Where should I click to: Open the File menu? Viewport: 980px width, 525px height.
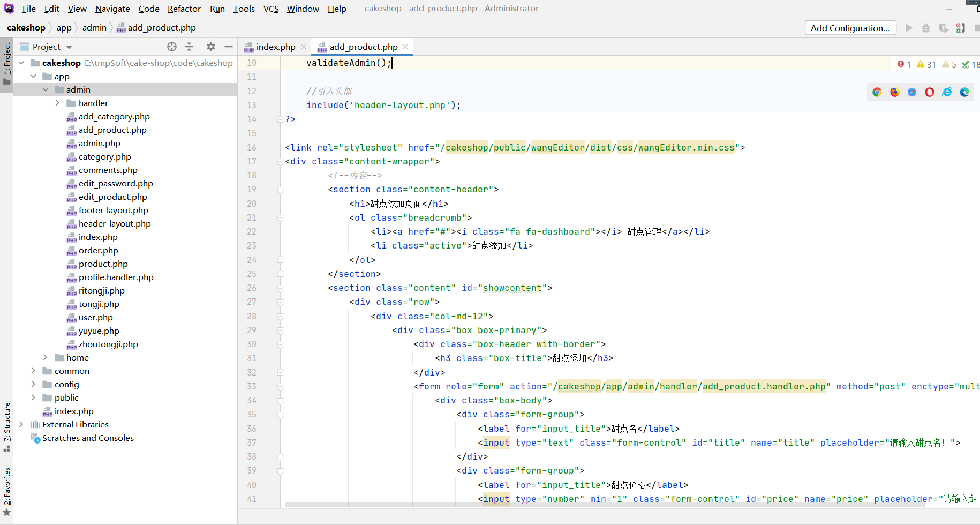click(29, 9)
